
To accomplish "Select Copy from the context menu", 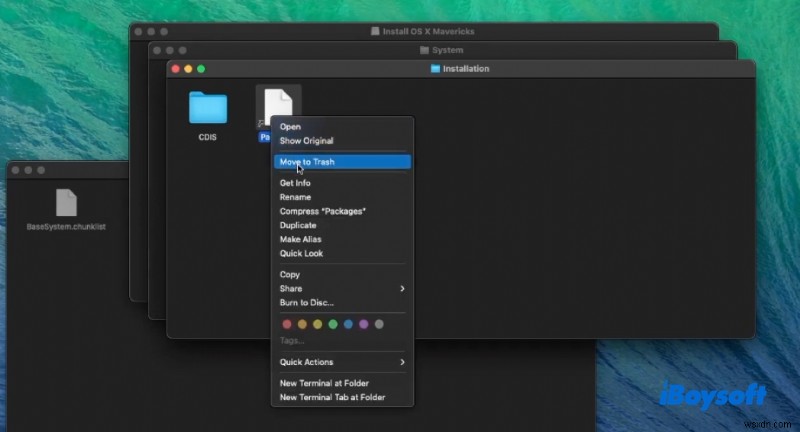I will pyautogui.click(x=342, y=274).
